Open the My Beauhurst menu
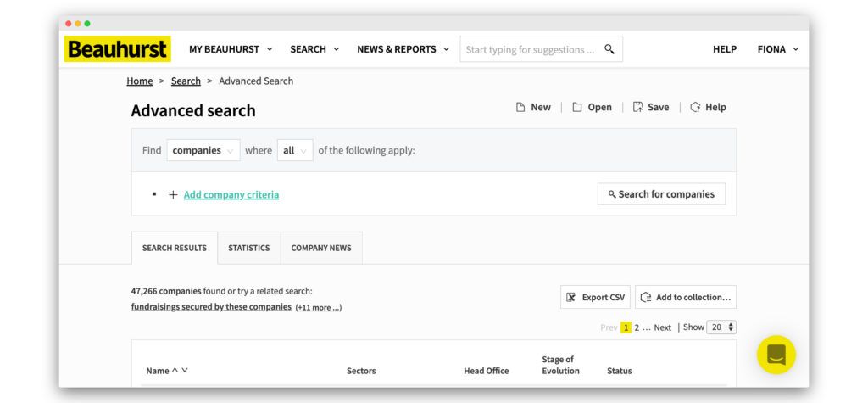The width and height of the screenshot is (868, 403). 231,49
